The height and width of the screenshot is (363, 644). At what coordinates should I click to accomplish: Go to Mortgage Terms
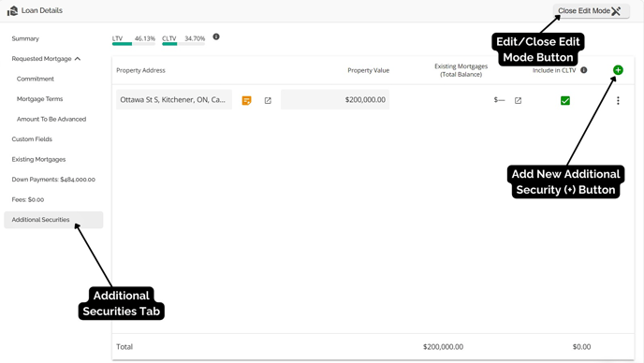[40, 99]
